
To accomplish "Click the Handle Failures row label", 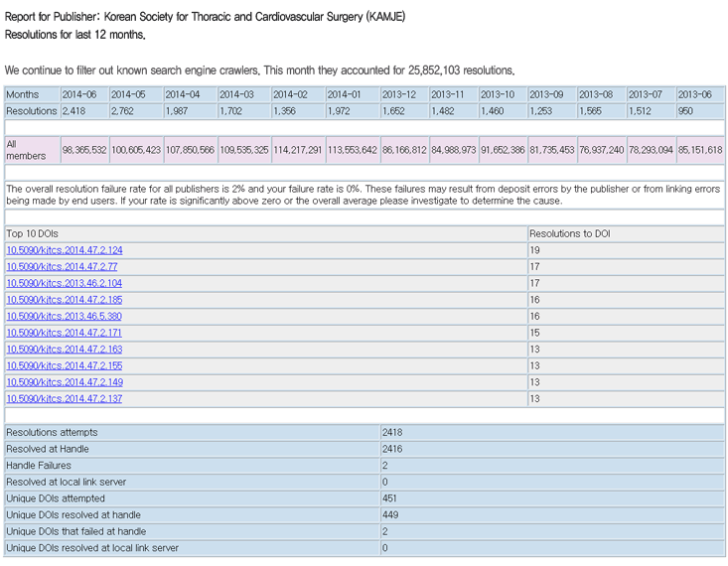I will click(39, 466).
